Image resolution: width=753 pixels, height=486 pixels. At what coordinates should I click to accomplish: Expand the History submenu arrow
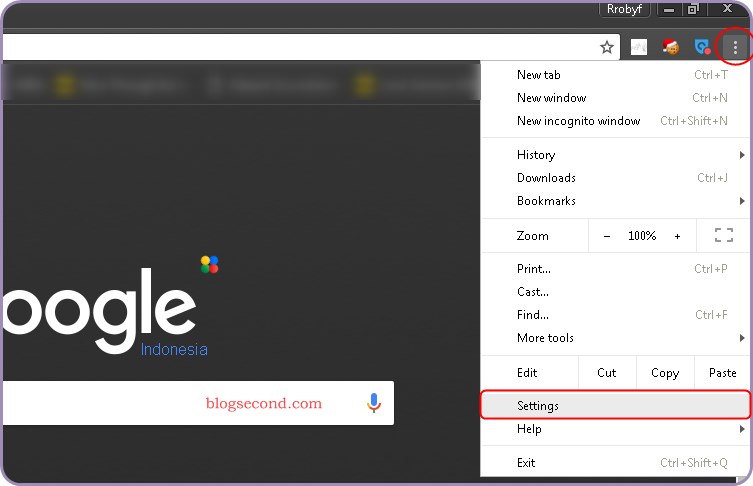(742, 155)
